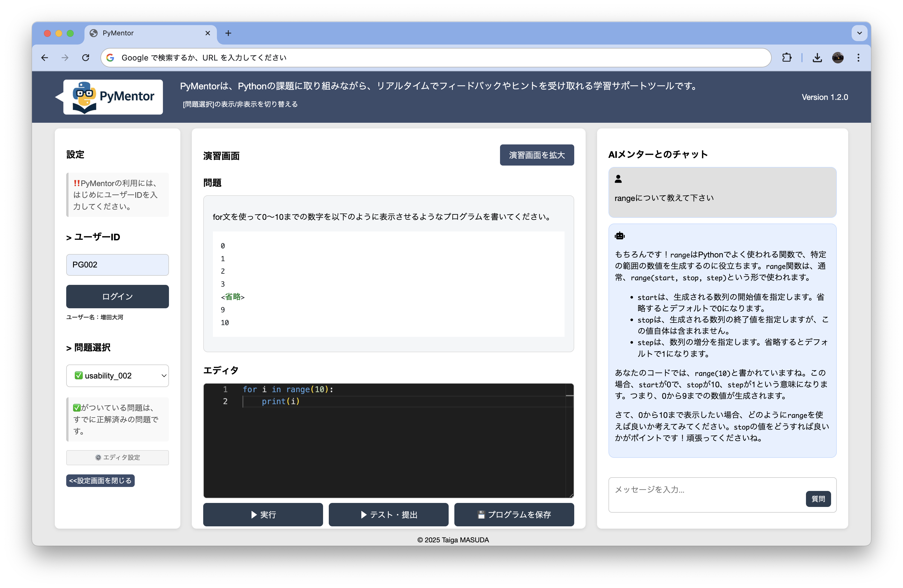Click プログラムを保存 button
The image size is (903, 588).
click(x=514, y=515)
